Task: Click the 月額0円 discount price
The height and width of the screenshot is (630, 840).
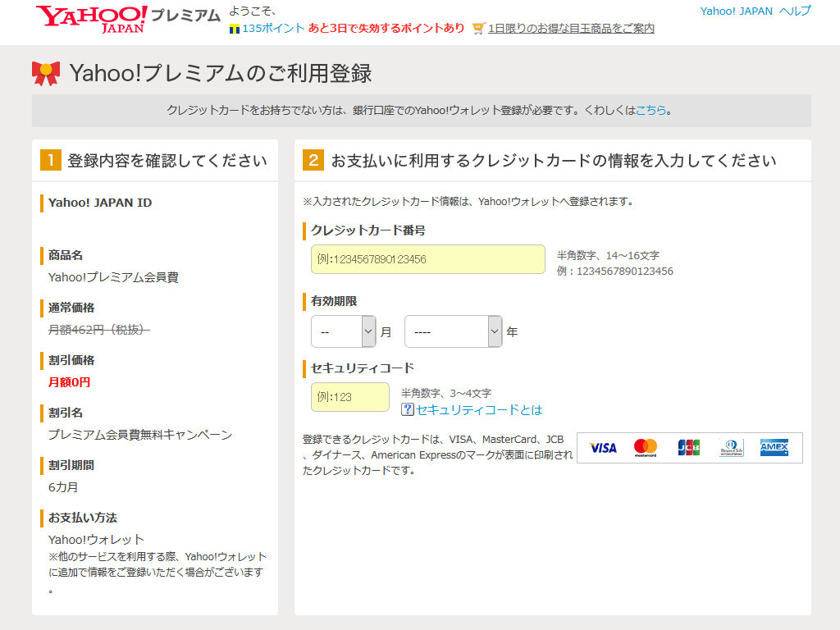Action: click(x=69, y=382)
